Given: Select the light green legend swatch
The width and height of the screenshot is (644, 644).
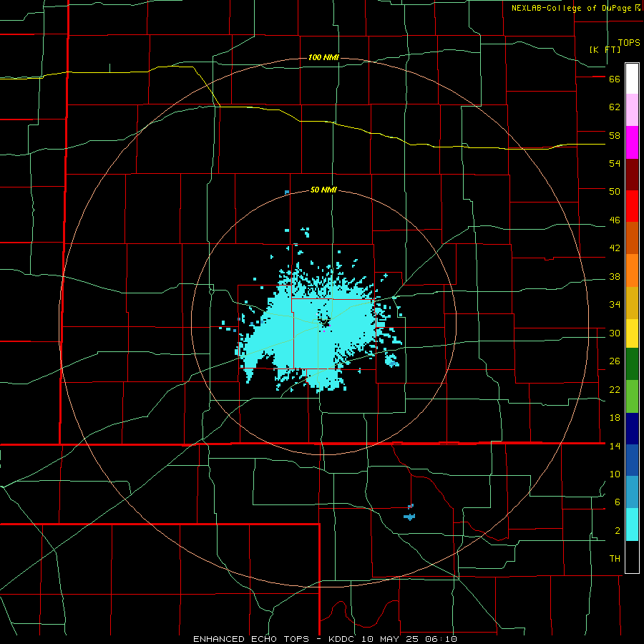Looking at the screenshot, I should click(632, 396).
